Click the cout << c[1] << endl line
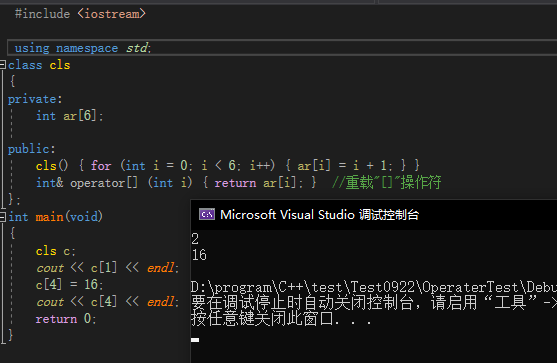Viewport: 557px width, 363px height. (x=107, y=267)
